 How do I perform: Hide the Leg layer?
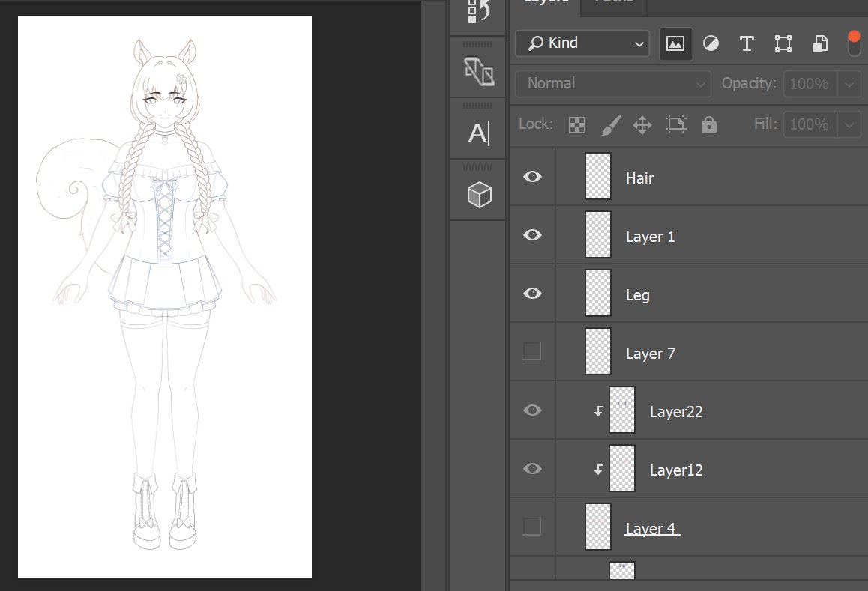pyautogui.click(x=532, y=294)
